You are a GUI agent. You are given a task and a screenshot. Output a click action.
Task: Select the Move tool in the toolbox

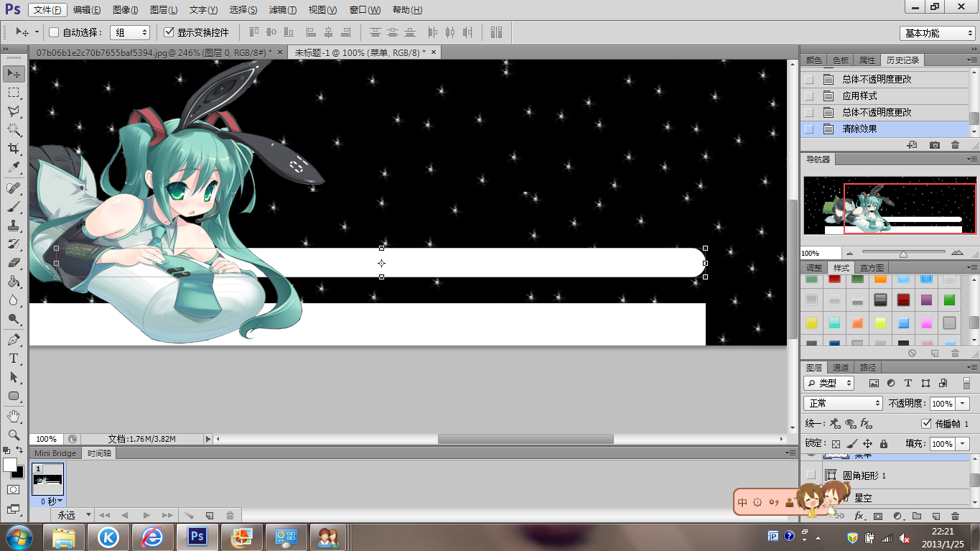coord(14,73)
